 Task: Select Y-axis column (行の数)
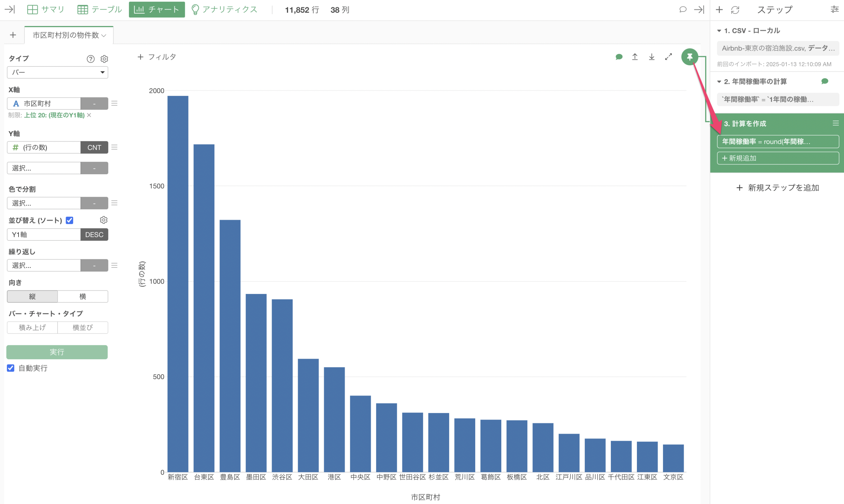(44, 147)
